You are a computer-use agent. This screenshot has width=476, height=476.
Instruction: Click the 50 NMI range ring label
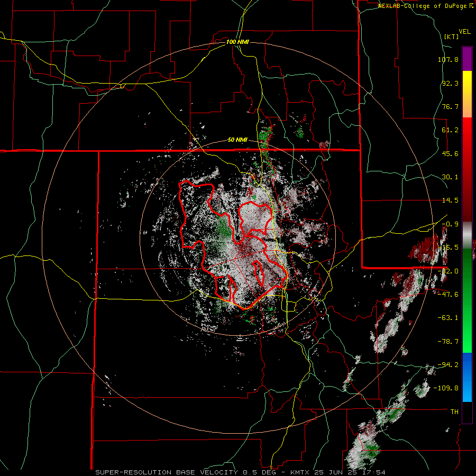[237, 140]
